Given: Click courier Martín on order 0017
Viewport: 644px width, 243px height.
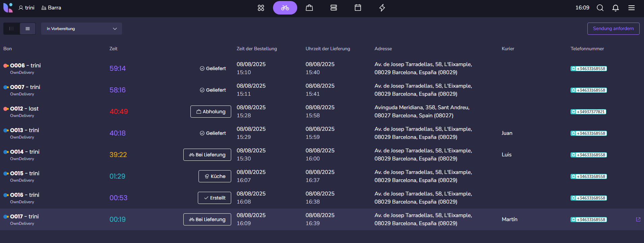Looking at the screenshot, I should pos(510,219).
